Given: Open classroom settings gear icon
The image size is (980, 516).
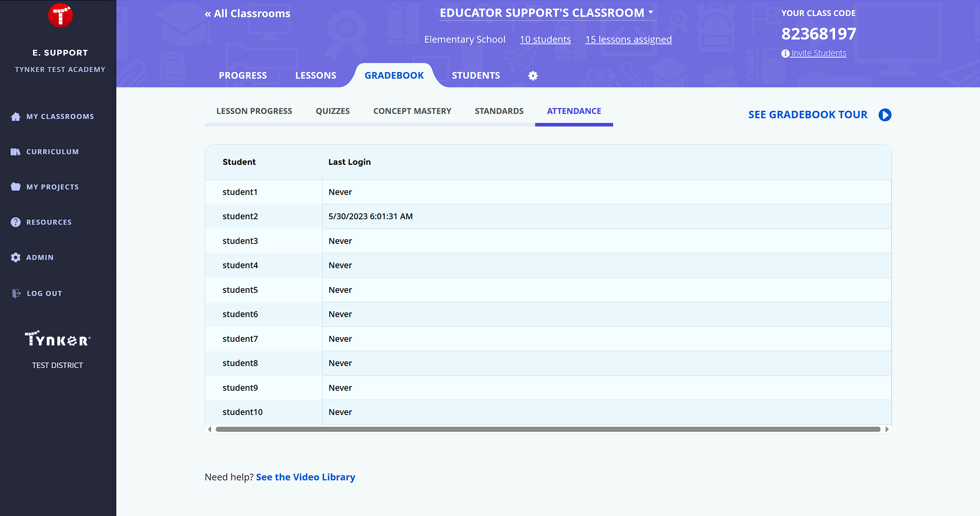Looking at the screenshot, I should 533,76.
